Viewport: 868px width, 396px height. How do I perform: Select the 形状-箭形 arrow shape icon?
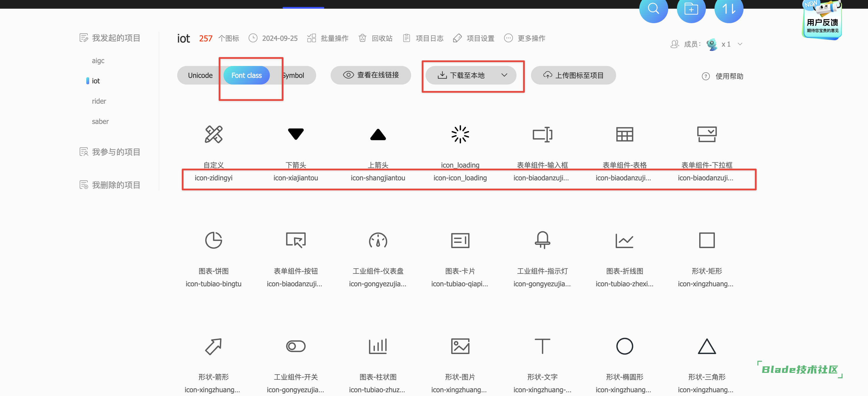(x=214, y=346)
